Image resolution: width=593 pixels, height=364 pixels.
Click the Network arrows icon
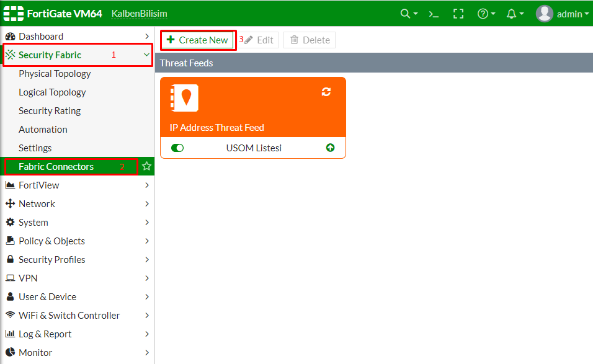pos(10,204)
